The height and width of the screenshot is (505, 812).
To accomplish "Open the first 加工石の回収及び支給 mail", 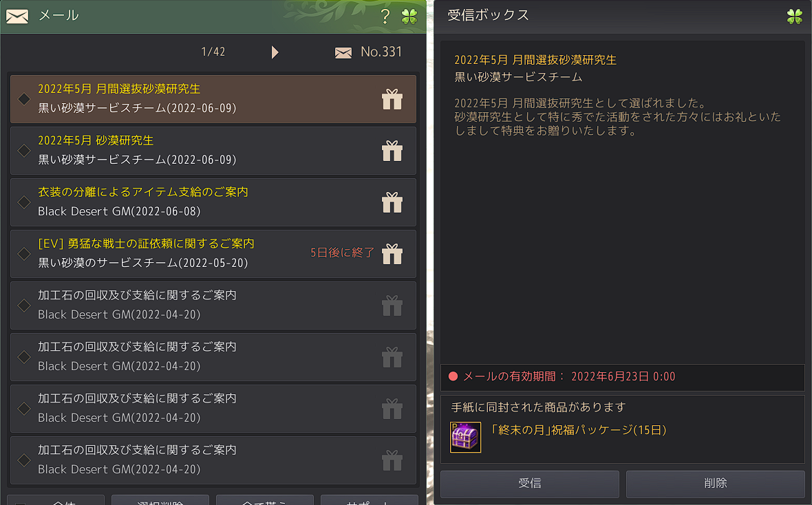I will (x=213, y=305).
